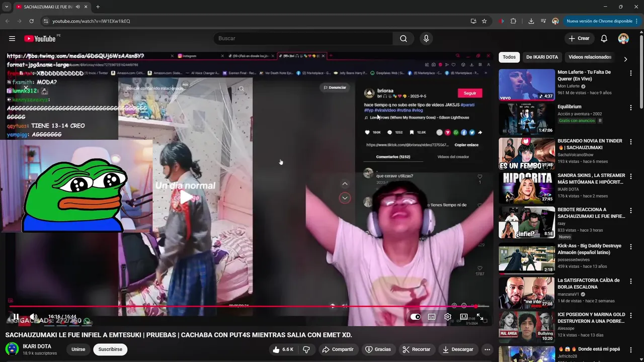Focus the Buscar search field
The height and width of the screenshot is (362, 644).
[304, 39]
